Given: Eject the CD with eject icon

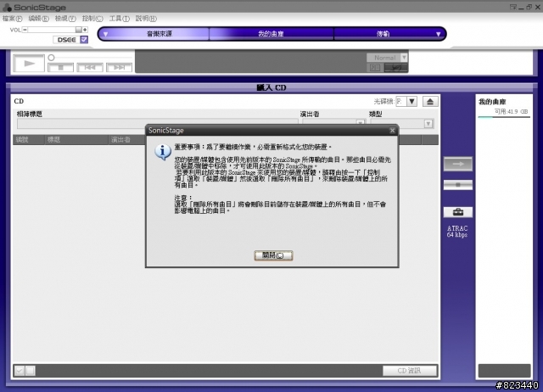Looking at the screenshot, I should (x=430, y=102).
